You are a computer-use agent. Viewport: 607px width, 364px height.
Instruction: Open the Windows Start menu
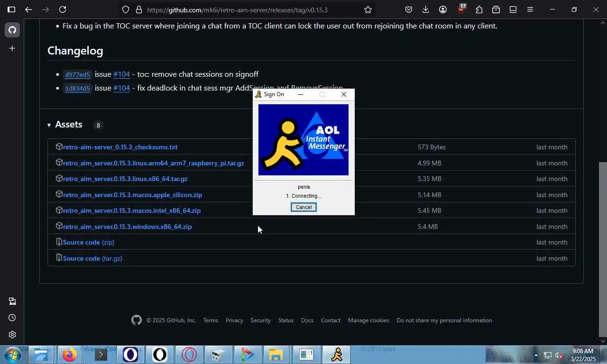click(12, 355)
